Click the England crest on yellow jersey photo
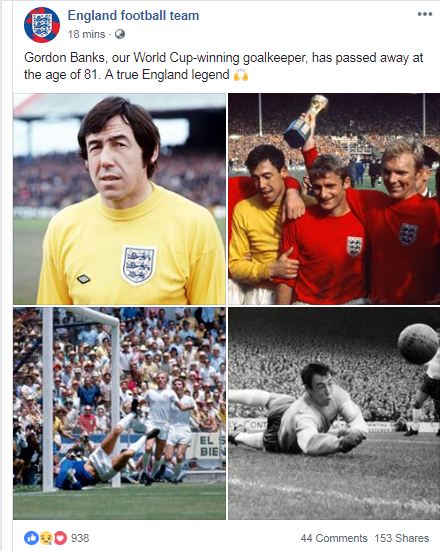 pos(138,265)
